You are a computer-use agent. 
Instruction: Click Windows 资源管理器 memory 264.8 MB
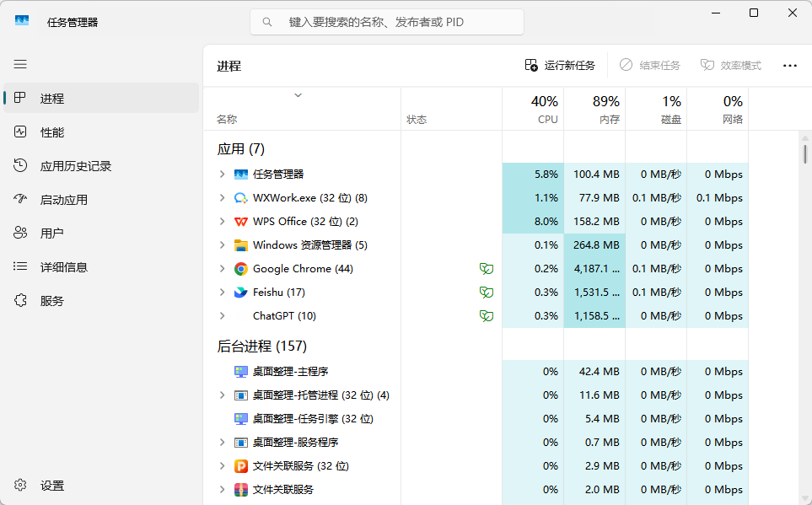coord(596,245)
